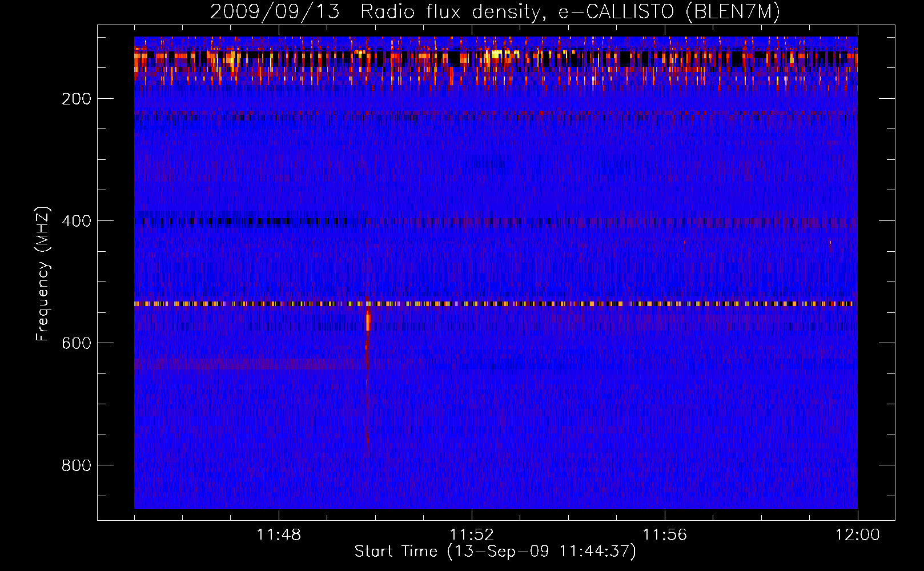Screen dimensions: 924x571
Task: Click the small red dot near 11:59
Action: (830, 243)
